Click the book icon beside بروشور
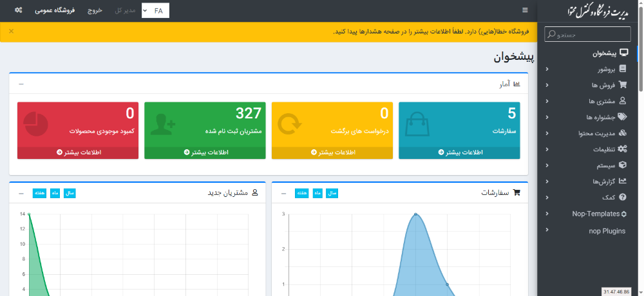 [x=622, y=69]
